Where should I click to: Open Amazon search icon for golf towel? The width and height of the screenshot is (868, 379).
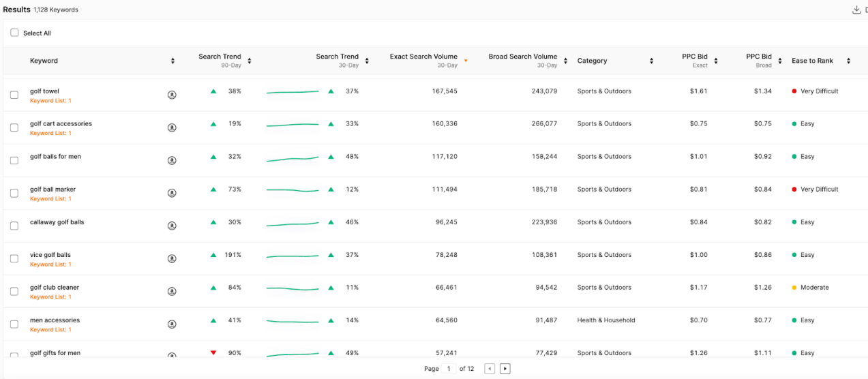[x=172, y=95]
